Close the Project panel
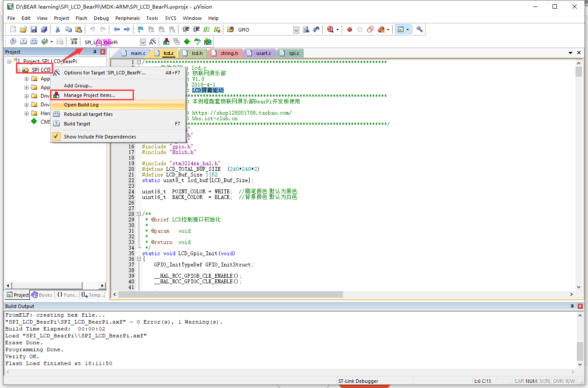588x388 pixels. tap(103, 52)
